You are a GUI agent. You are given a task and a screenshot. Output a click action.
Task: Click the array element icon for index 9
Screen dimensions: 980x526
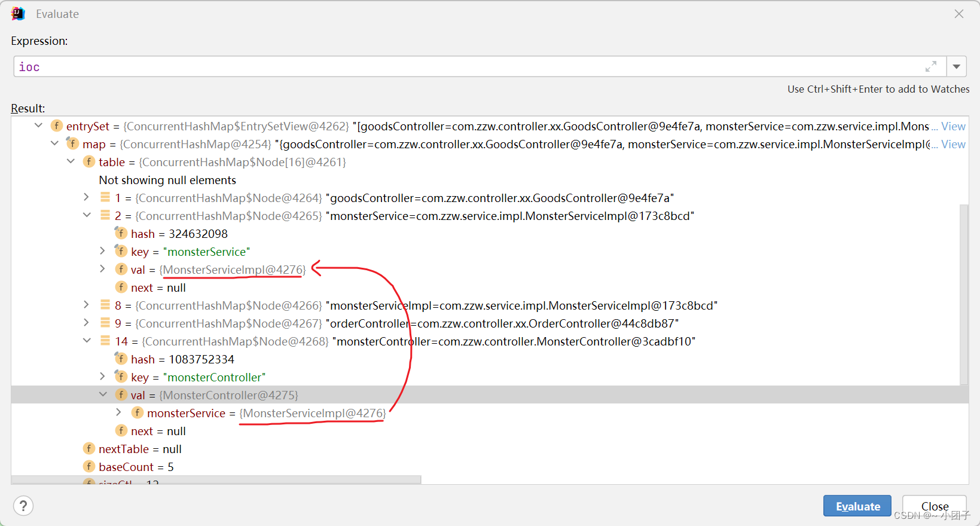click(105, 322)
